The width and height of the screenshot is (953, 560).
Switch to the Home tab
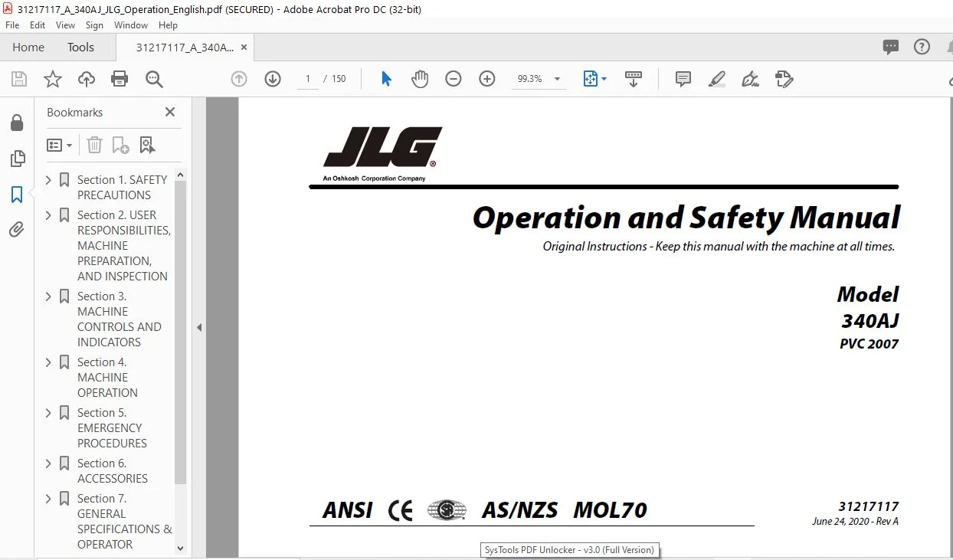[x=28, y=47]
